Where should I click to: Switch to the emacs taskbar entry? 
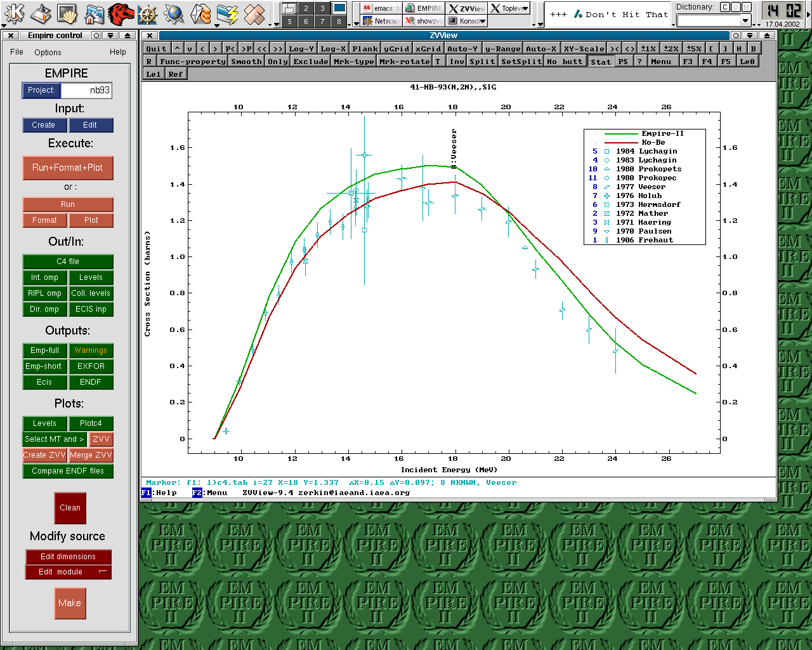coord(382,8)
